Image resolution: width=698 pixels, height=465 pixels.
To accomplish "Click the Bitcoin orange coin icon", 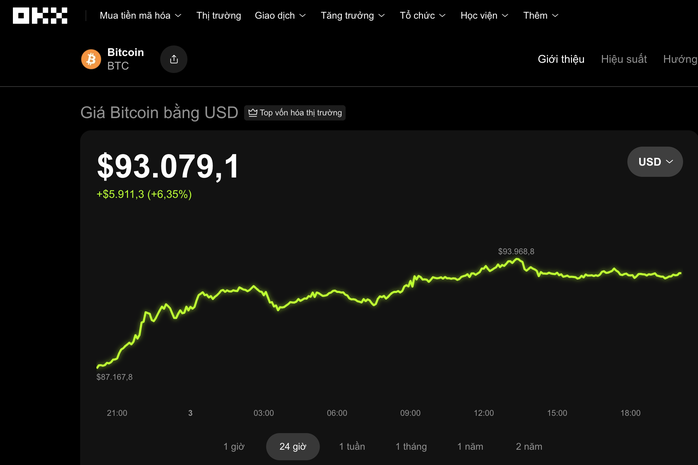I will click(x=91, y=59).
